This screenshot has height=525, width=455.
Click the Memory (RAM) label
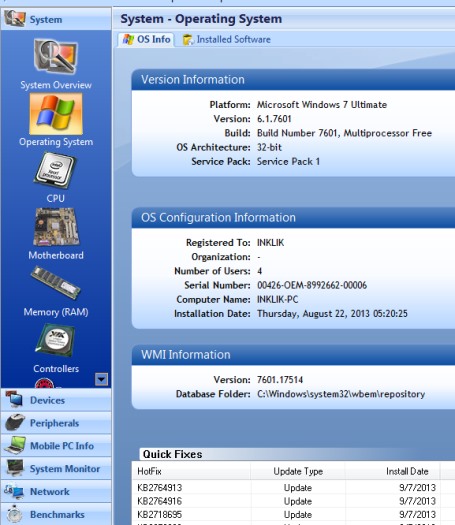56,312
